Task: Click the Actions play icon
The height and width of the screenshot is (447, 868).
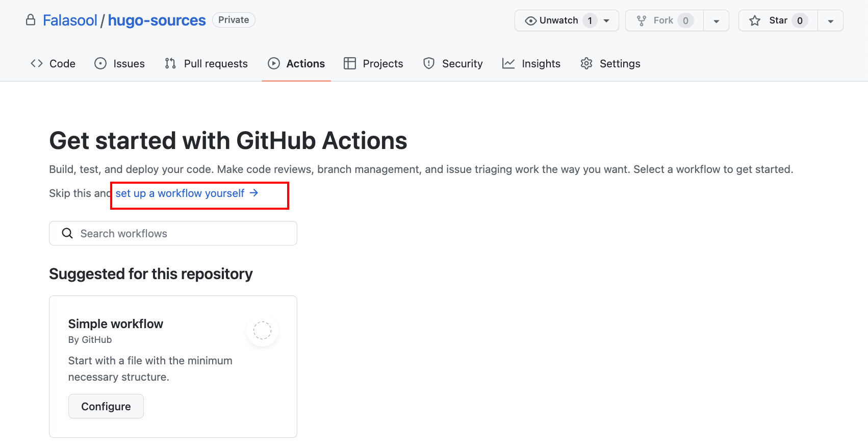Action: 274,63
